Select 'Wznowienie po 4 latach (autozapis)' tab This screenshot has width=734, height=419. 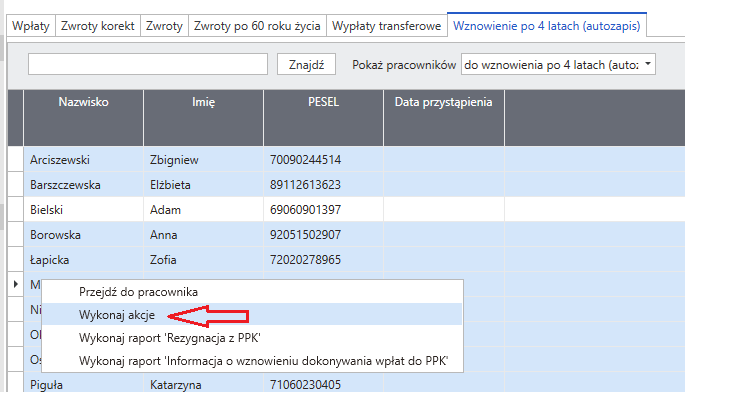tap(547, 25)
